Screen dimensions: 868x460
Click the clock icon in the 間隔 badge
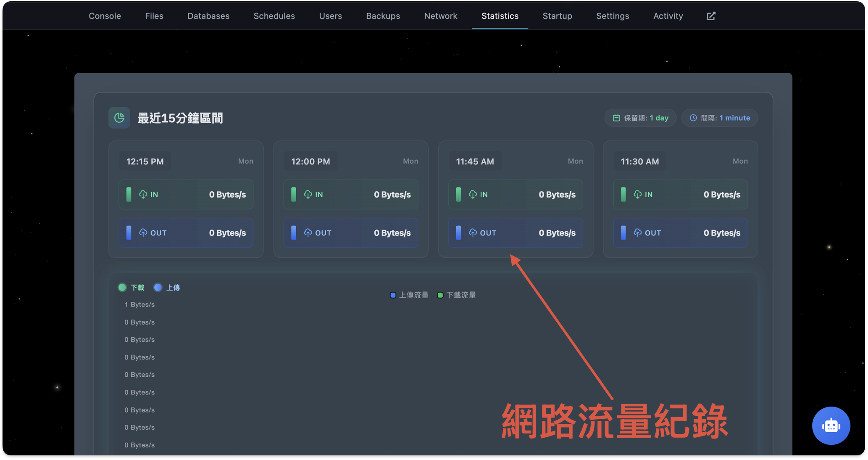[693, 118]
